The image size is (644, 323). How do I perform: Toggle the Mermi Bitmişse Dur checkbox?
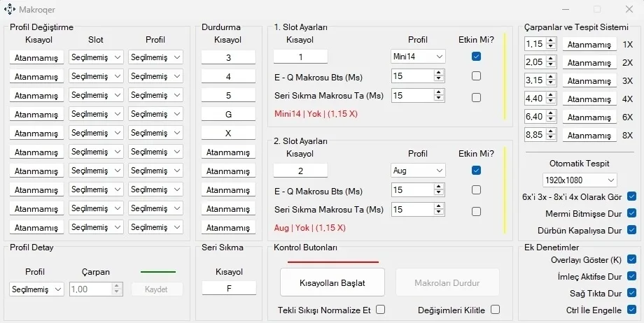coord(632,213)
